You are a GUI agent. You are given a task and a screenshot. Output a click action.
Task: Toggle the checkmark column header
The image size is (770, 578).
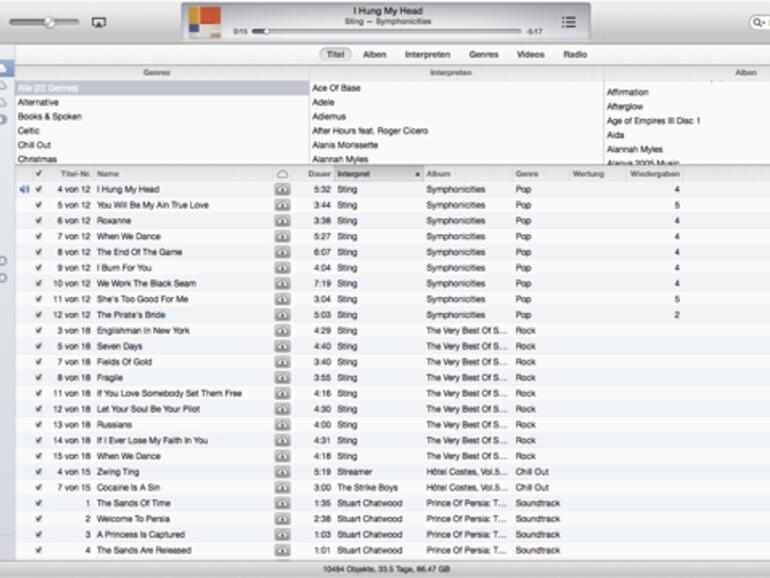pos(39,174)
